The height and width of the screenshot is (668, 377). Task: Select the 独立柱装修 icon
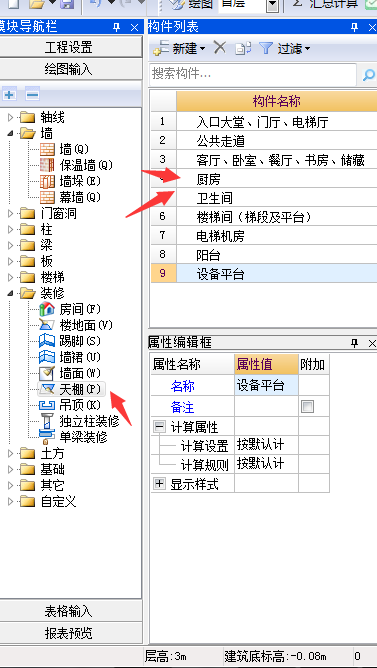47,421
